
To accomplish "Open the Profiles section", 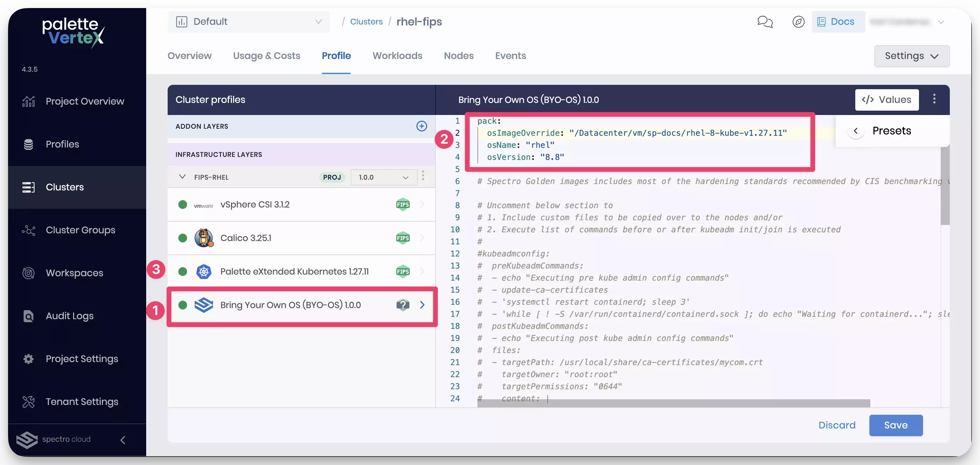I will tap(62, 144).
